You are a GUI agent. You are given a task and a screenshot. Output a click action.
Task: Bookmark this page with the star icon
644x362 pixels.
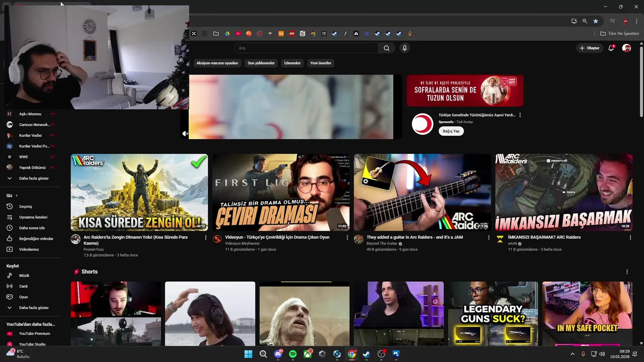pos(596,21)
